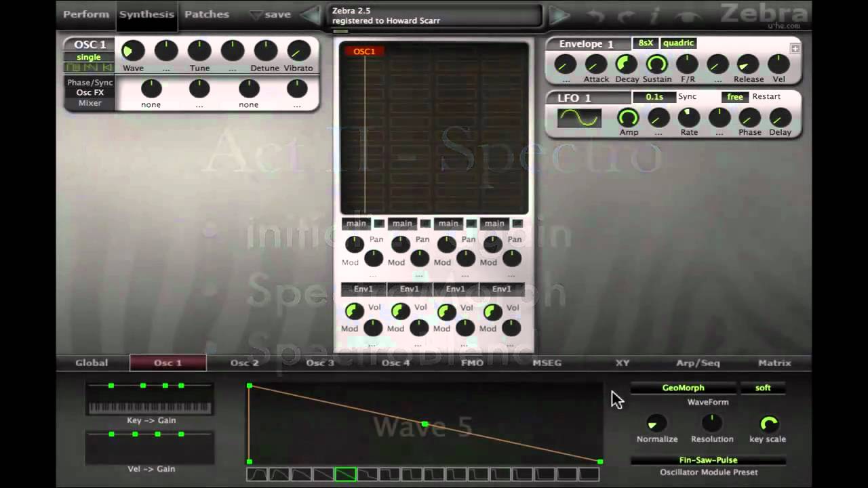This screenshot has height=488, width=868.
Task: Open the Arp/Seq tab
Action: [698, 363]
